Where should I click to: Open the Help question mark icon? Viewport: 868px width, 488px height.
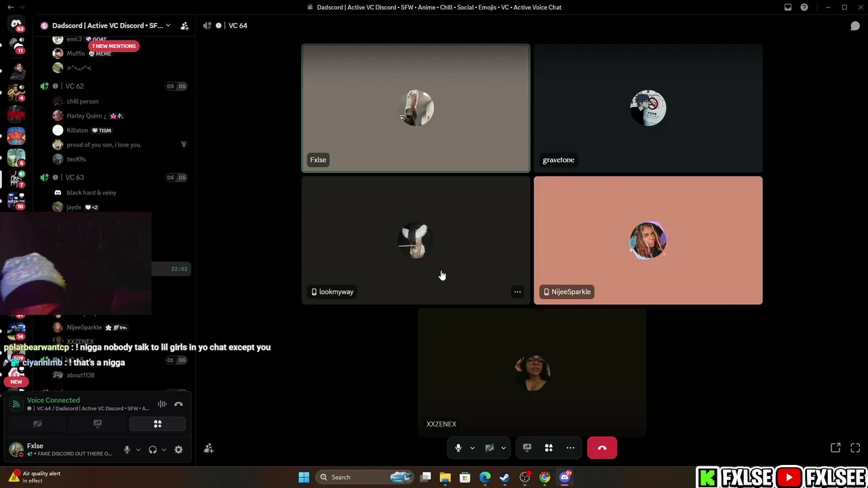point(804,7)
